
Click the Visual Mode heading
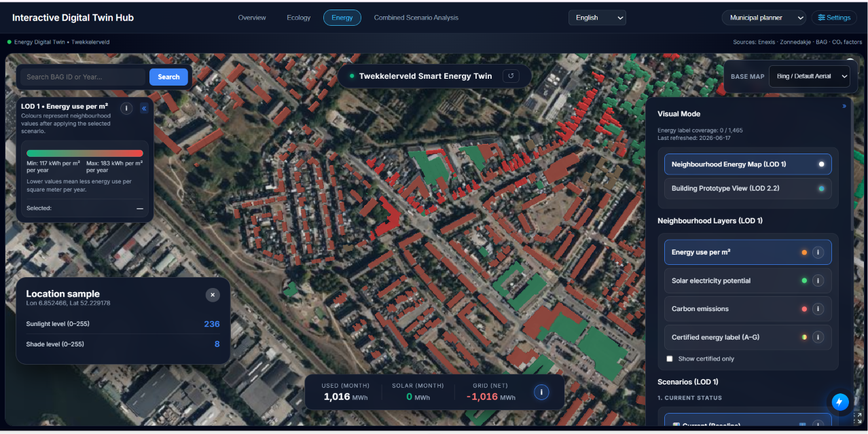coord(679,113)
